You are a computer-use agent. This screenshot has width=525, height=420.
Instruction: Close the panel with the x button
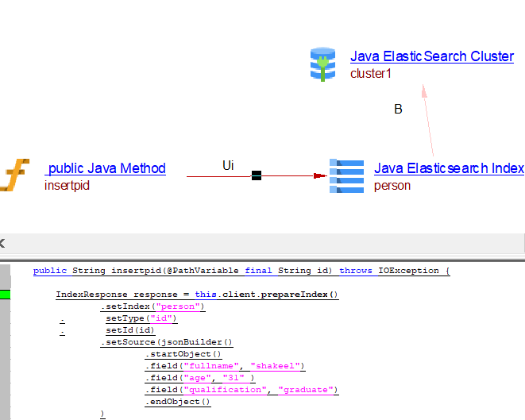pyautogui.click(x=2, y=243)
